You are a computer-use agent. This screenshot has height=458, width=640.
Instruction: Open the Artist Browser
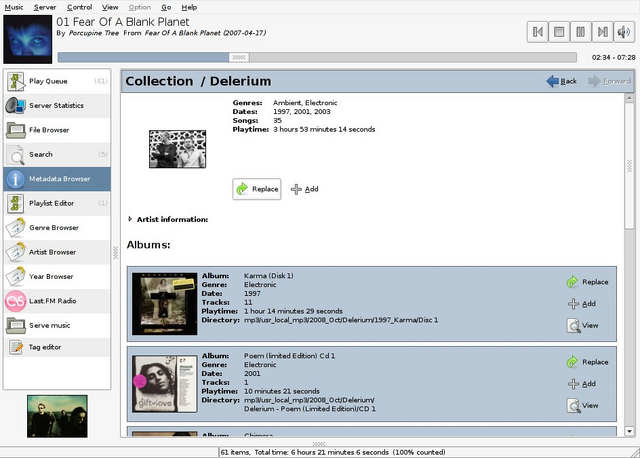coord(57,252)
